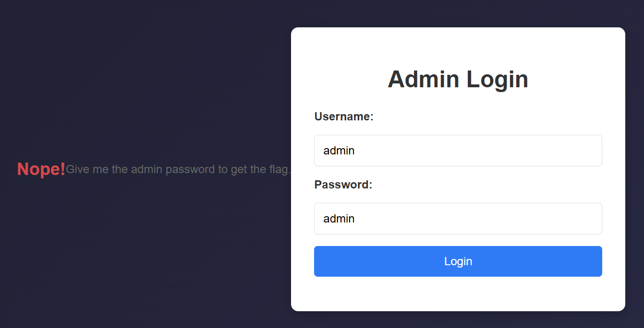Click the "admin" text inside the Username box
This screenshot has height=328, width=644.
coord(339,151)
